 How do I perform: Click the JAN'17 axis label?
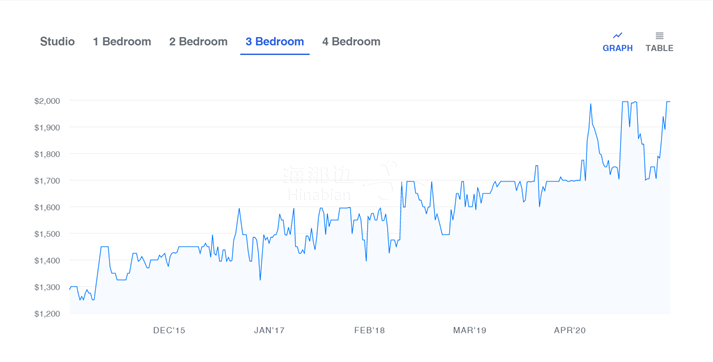(x=269, y=331)
